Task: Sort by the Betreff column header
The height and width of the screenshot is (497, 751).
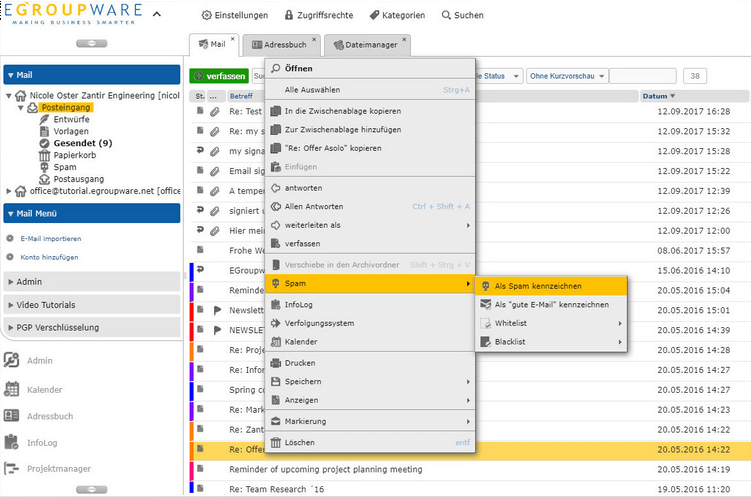Action: click(x=241, y=96)
